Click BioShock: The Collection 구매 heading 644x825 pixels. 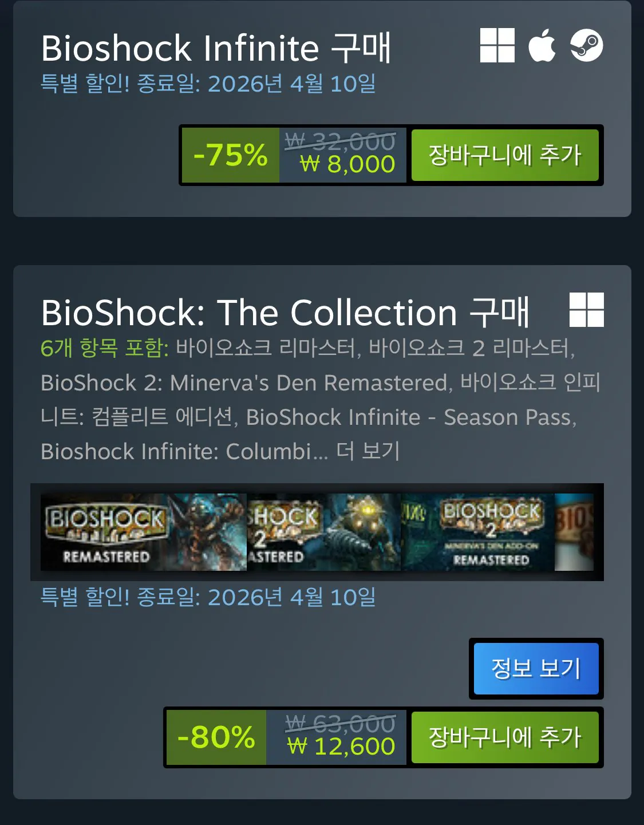[285, 312]
